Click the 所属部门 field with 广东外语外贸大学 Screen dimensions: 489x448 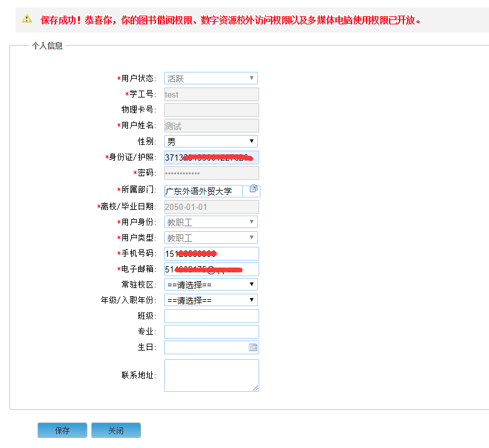(x=204, y=191)
